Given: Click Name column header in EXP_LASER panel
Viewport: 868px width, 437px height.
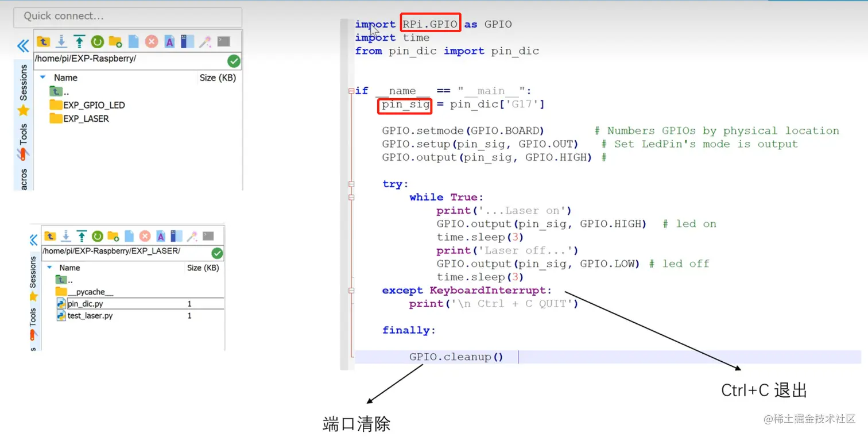Looking at the screenshot, I should (69, 268).
